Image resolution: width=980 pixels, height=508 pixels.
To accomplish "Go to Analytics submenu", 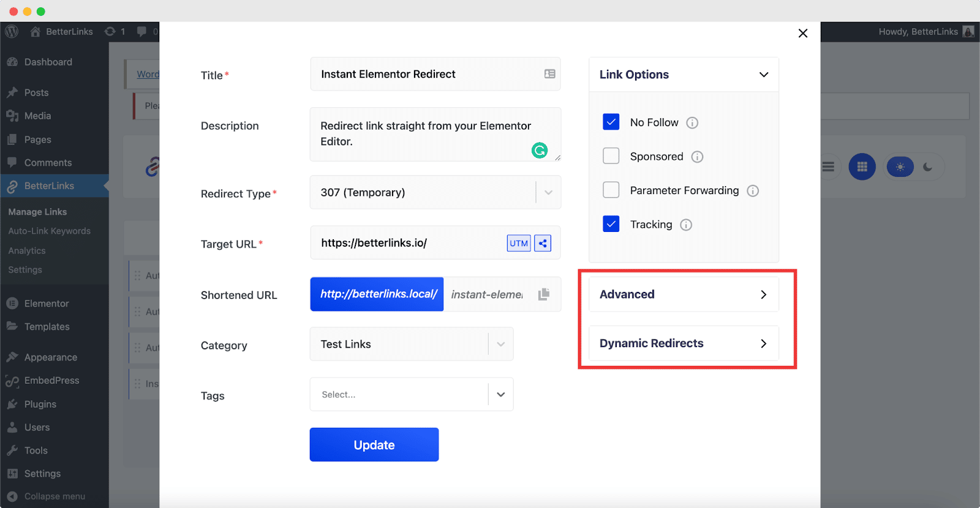I will pyautogui.click(x=27, y=251).
